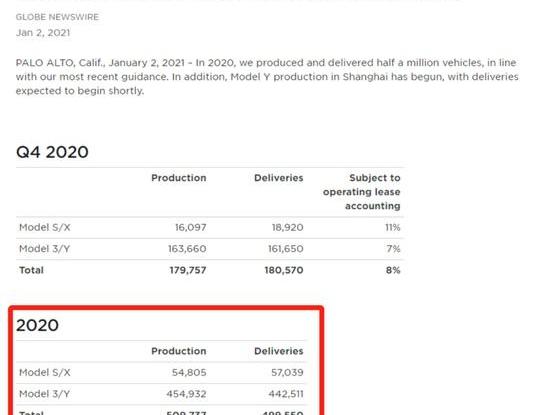Click the Total label in Q4 table

31,270
